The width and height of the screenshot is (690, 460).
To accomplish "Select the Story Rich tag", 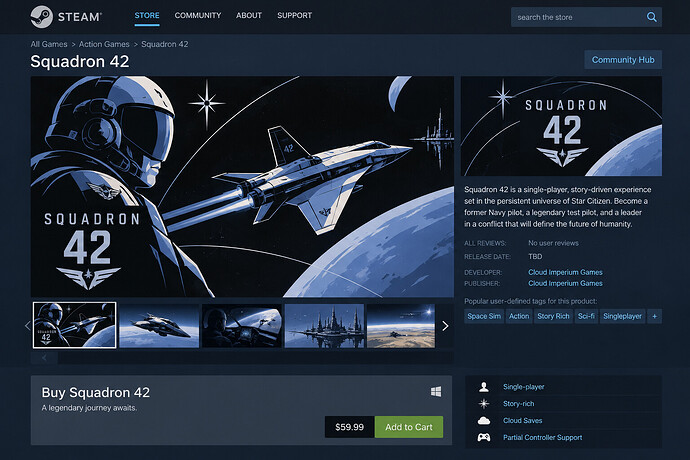I will pyautogui.click(x=553, y=316).
